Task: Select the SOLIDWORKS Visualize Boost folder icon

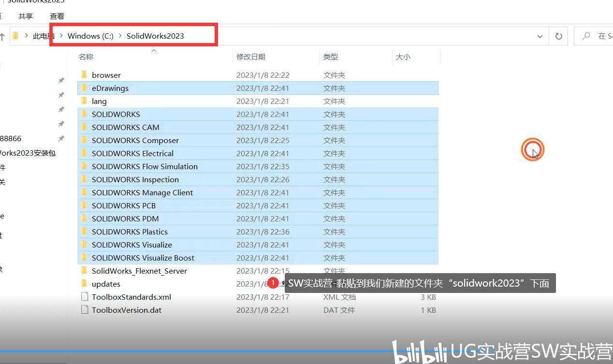Action: [x=84, y=258]
